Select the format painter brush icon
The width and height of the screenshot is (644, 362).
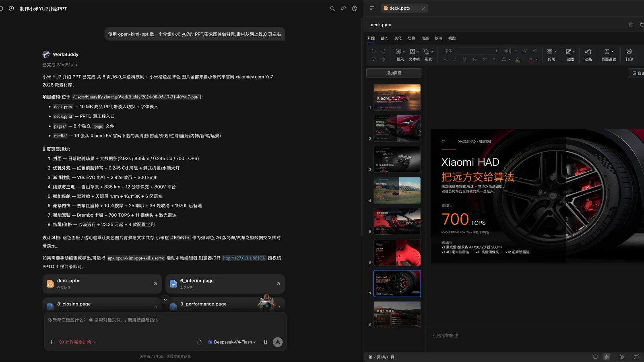coord(374,60)
